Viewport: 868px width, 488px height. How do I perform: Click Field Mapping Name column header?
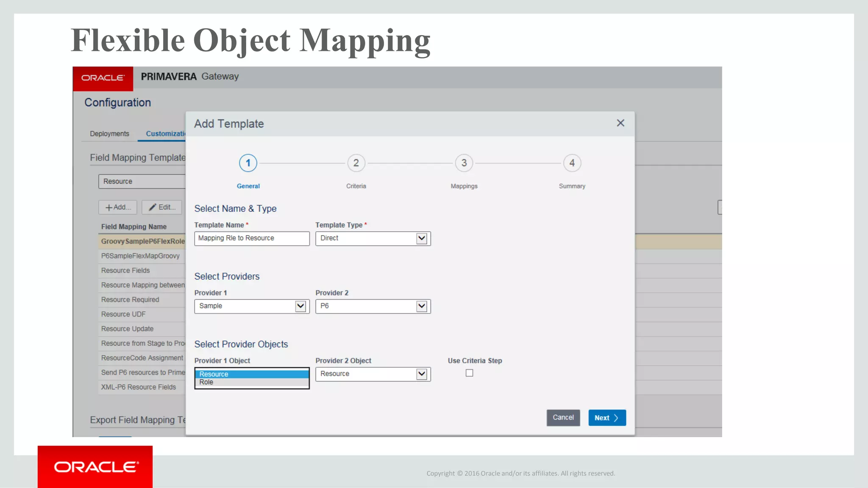pos(134,227)
